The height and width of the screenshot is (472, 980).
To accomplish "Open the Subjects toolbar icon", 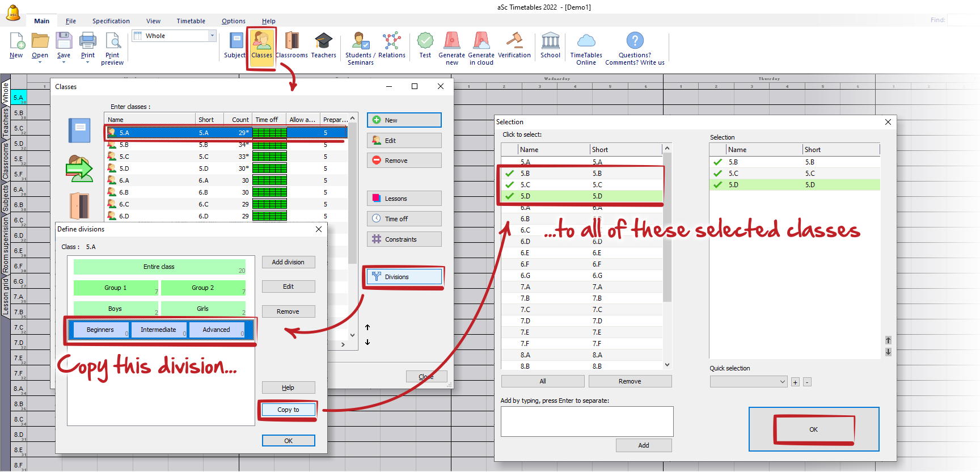I will point(235,45).
